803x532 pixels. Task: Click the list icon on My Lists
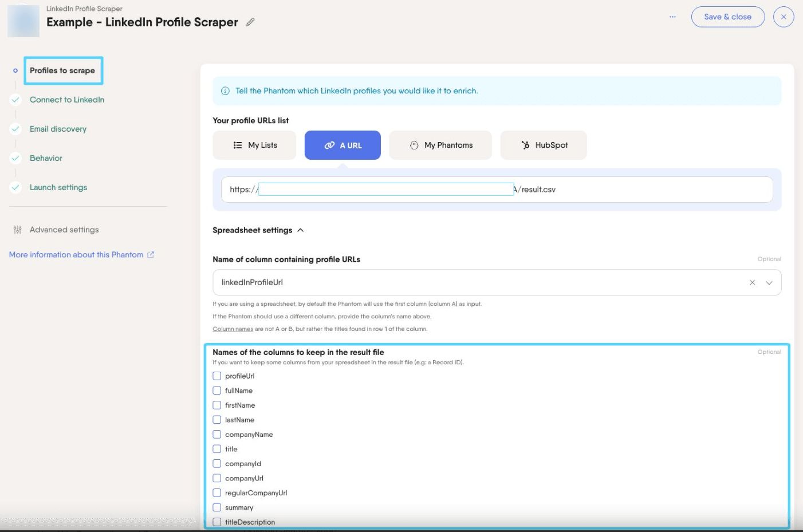click(238, 145)
